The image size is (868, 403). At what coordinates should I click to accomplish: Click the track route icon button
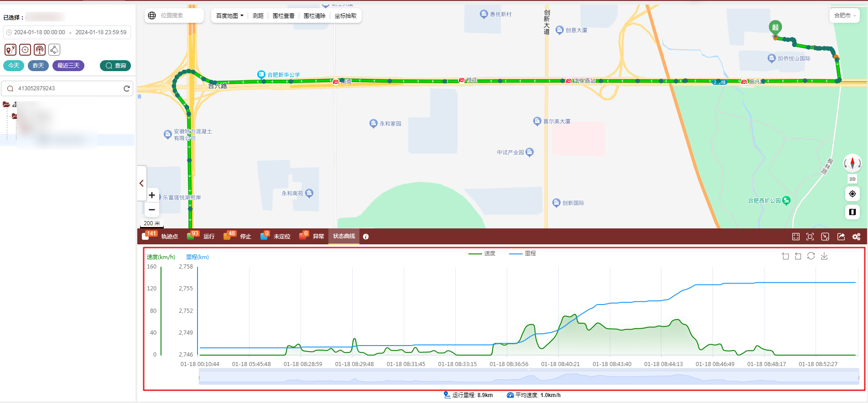tap(10, 50)
